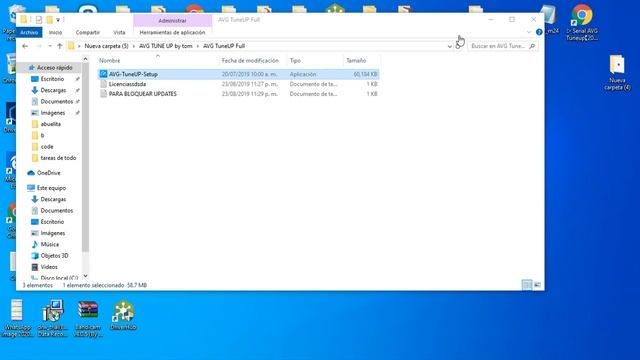Sort by the Nombre column header

[158, 60]
